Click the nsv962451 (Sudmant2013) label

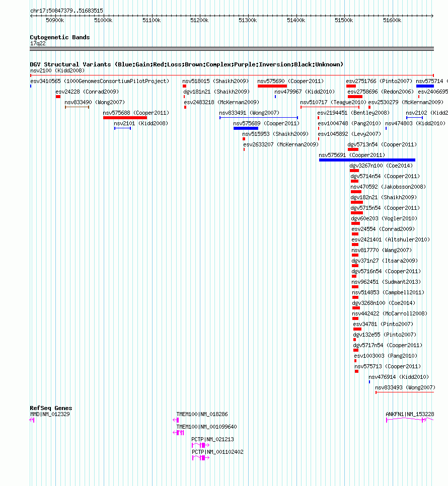386,282
